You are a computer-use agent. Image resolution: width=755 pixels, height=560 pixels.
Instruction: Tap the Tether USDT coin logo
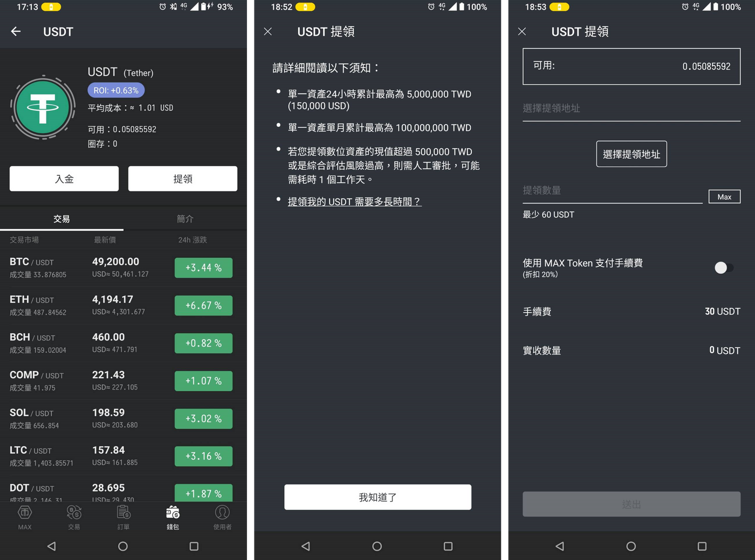pyautogui.click(x=43, y=107)
